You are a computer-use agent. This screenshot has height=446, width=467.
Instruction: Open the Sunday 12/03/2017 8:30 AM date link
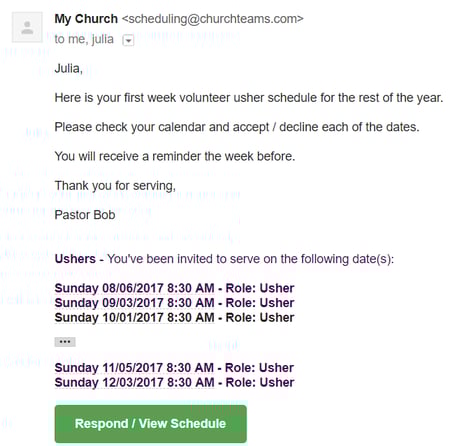tap(134, 382)
